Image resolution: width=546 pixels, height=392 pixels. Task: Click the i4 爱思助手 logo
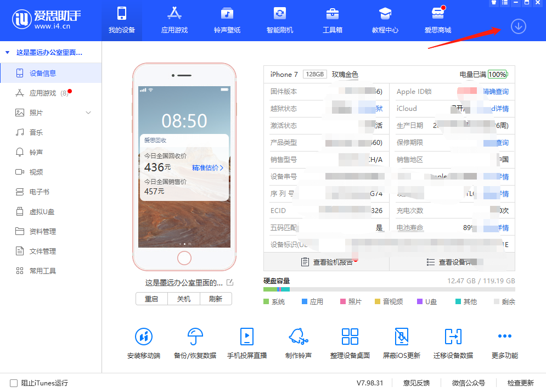[46, 19]
